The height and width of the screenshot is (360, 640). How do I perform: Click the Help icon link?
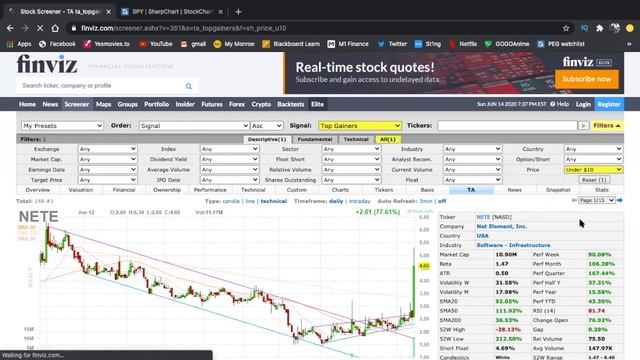(559, 104)
